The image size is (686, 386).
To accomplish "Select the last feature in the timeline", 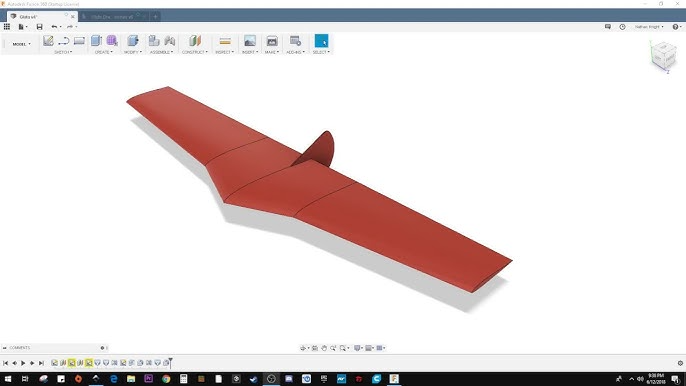I will pos(166,363).
